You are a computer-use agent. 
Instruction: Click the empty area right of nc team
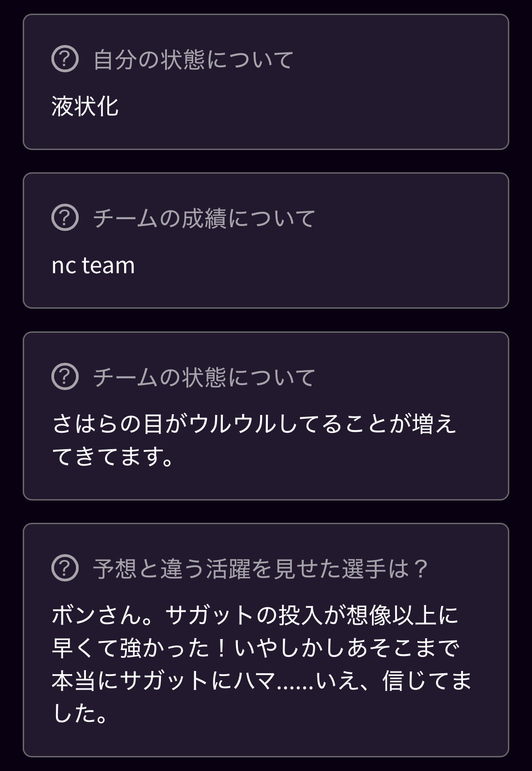pyautogui.click(x=318, y=265)
